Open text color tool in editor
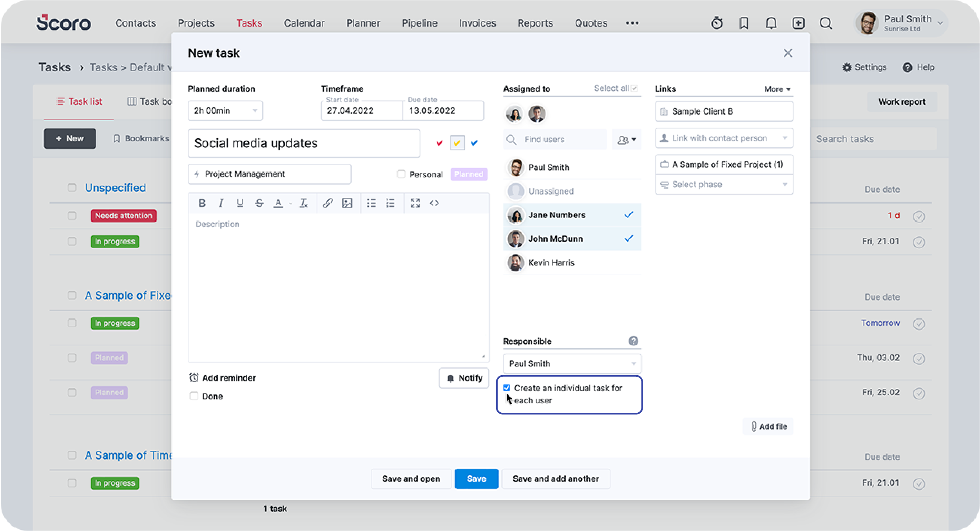Image resolution: width=980 pixels, height=531 pixels. [278, 203]
